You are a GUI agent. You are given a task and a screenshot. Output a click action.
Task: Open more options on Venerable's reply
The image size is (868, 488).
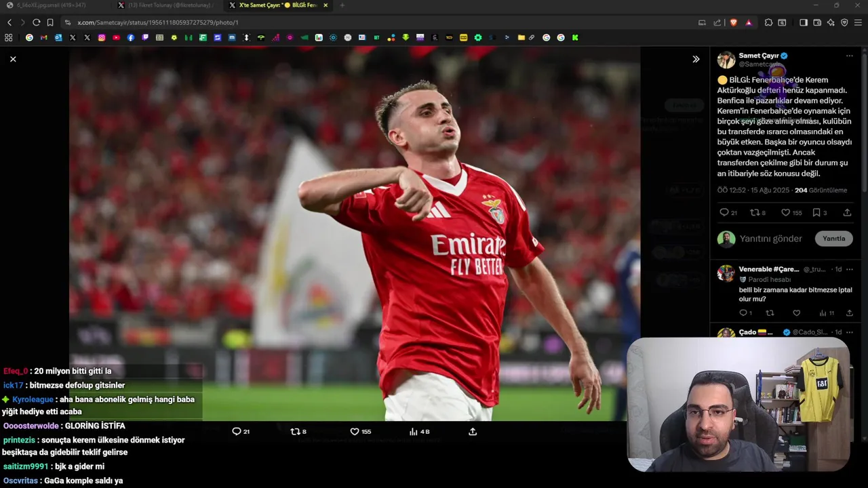click(849, 269)
